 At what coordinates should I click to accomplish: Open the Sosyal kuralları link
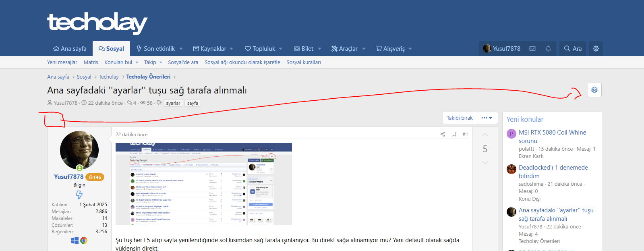304,62
